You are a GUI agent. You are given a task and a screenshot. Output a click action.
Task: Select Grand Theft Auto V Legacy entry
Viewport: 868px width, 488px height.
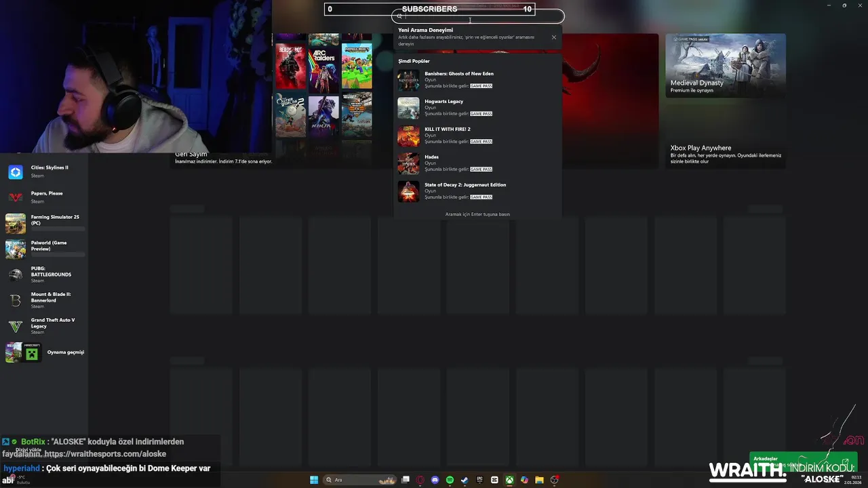click(x=44, y=326)
